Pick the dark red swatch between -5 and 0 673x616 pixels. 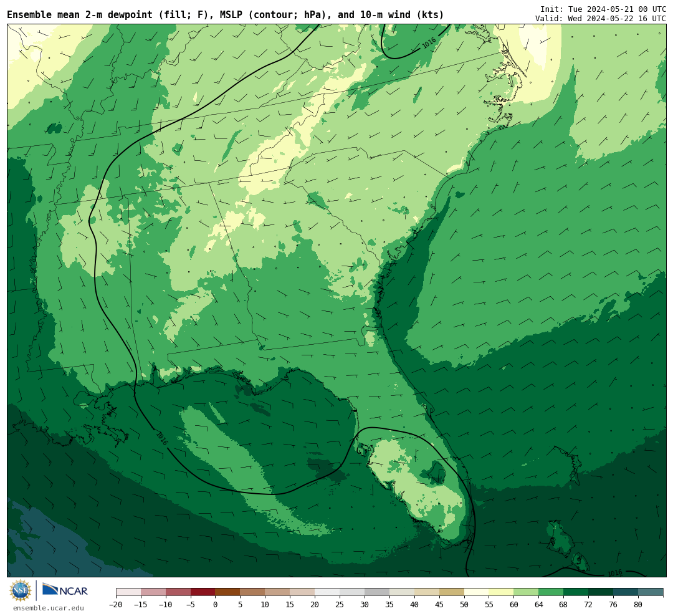pyautogui.click(x=203, y=592)
